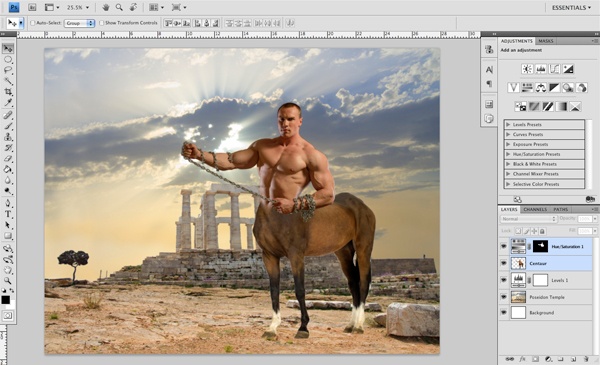Screen dimensions: 600x365
Task: Select the Magic Wand tool
Action: pyautogui.click(x=8, y=81)
